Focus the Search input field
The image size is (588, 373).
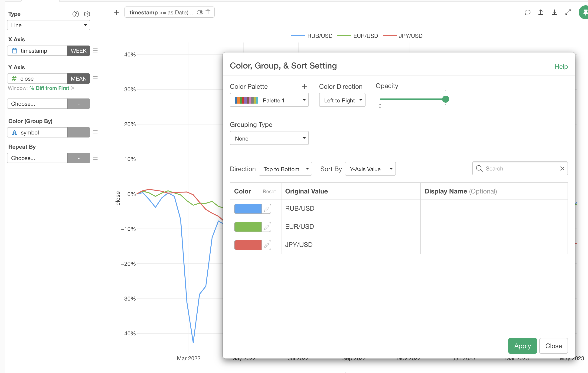tap(520, 168)
